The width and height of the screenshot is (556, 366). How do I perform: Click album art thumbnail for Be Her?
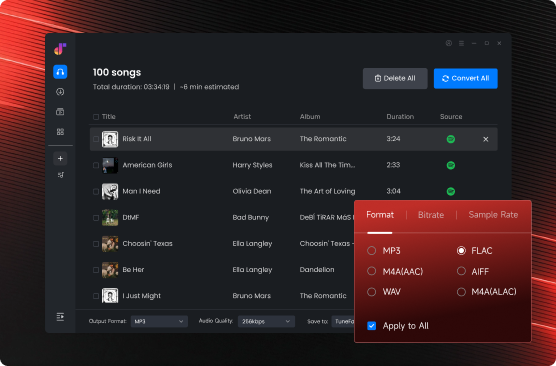point(110,270)
